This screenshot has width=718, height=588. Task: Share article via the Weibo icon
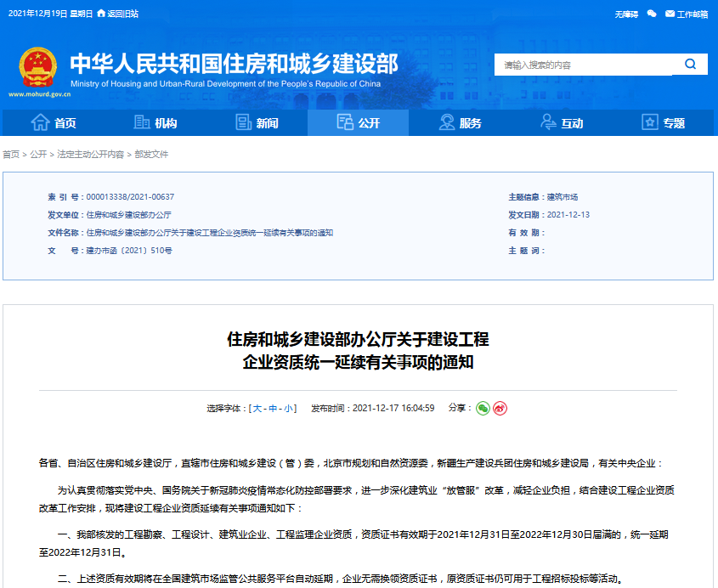click(x=500, y=408)
